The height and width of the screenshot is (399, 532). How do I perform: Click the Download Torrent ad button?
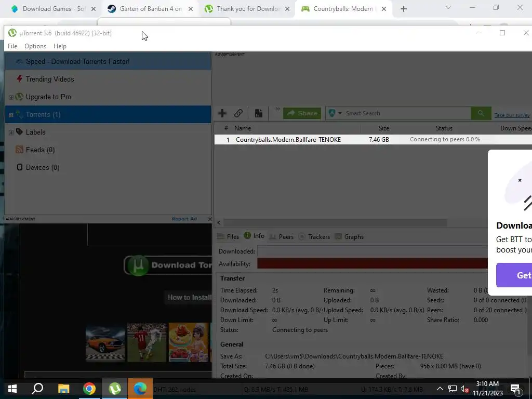click(168, 265)
